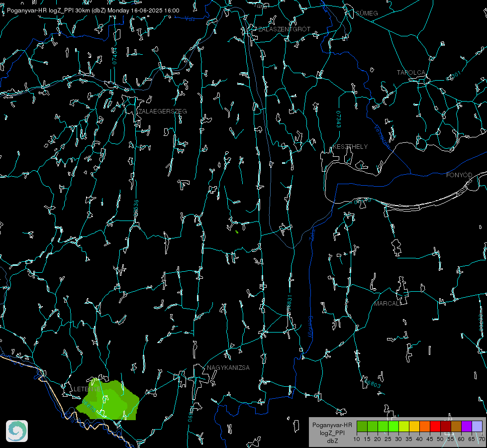The width and height of the screenshot is (487, 448).
Task: Select the 35-40 dBZ yellow swatch
Action: coord(415,427)
